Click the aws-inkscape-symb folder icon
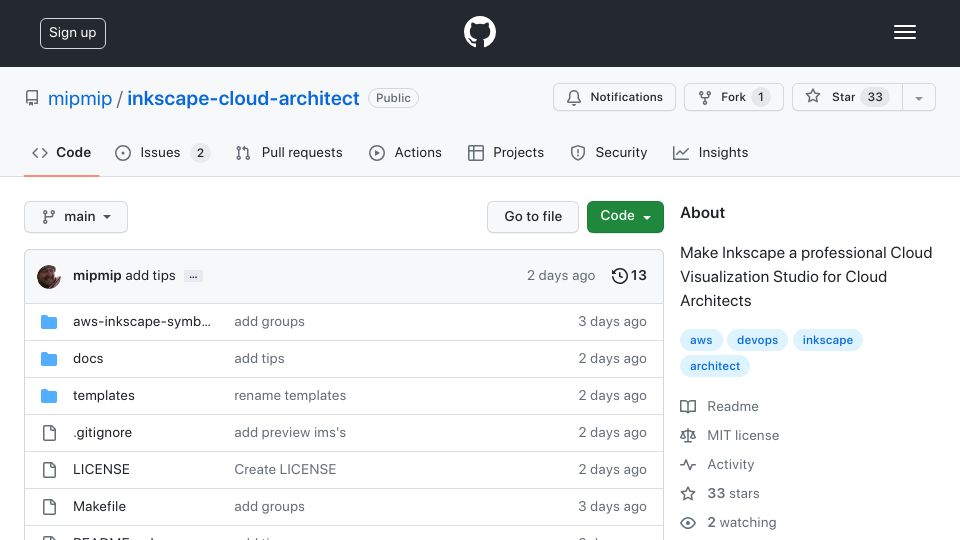 tap(49, 321)
